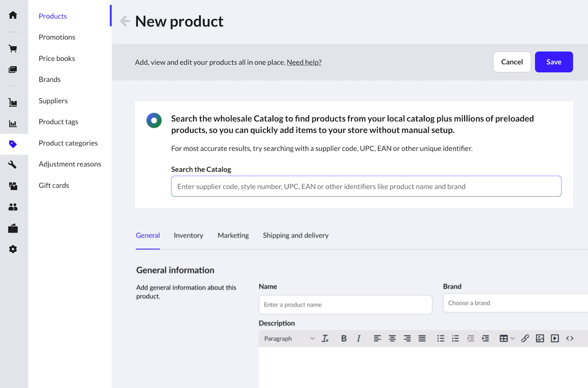This screenshot has width=588, height=388.
Task: Switch to Shipping and delivery tab
Action: [x=296, y=236]
